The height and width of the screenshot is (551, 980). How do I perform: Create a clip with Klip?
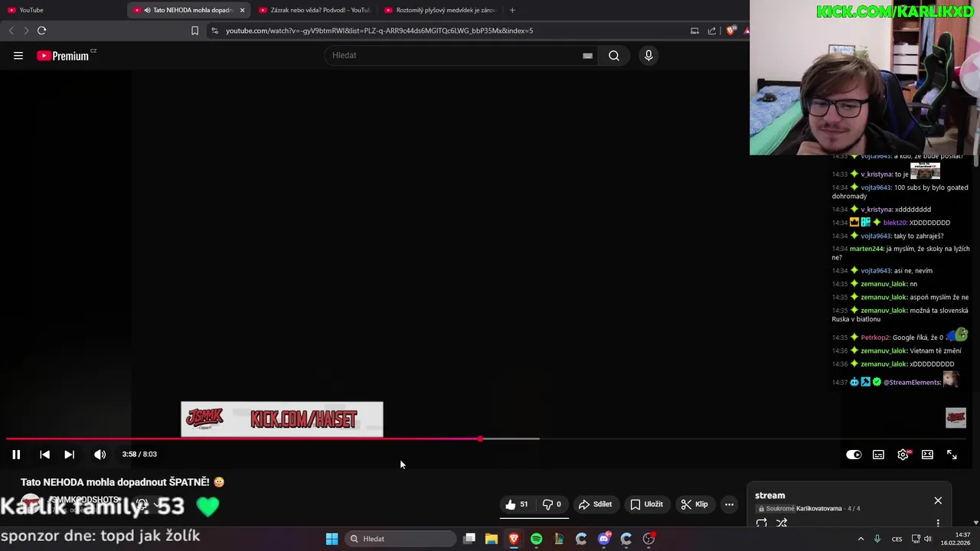(x=694, y=504)
